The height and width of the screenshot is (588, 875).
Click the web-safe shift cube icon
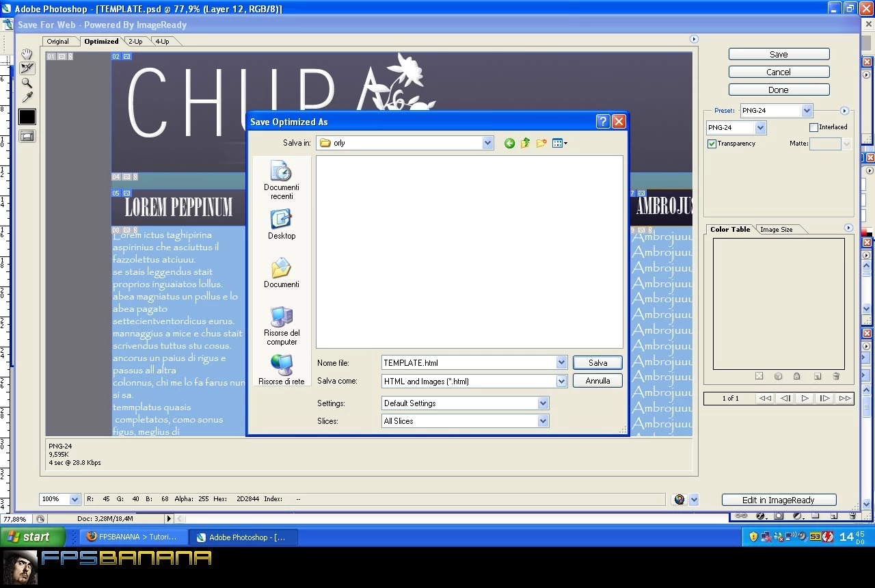pyautogui.click(x=778, y=376)
